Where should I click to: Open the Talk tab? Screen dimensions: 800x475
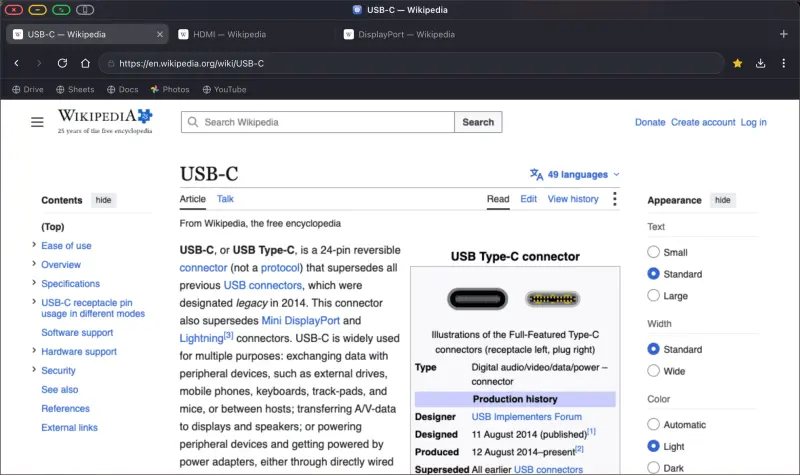[x=225, y=199]
